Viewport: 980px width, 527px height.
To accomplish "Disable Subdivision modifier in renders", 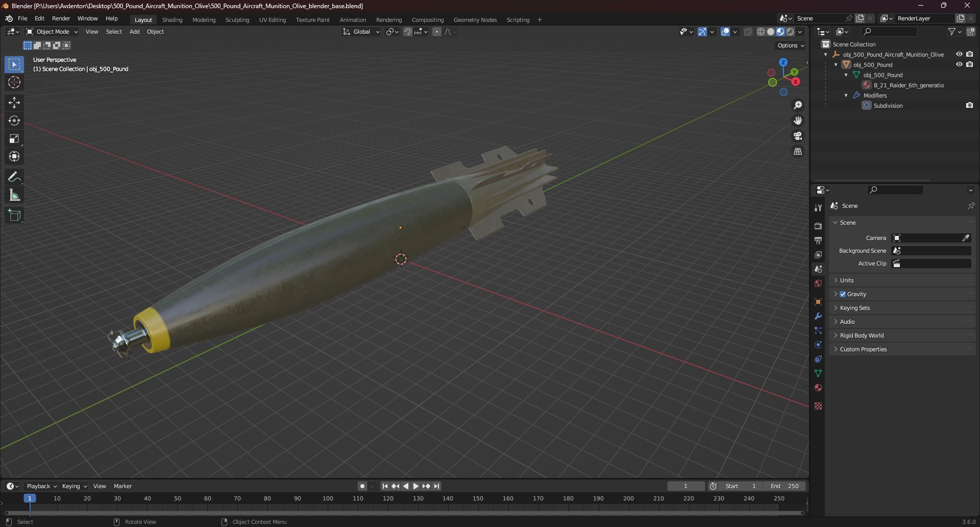I will pyautogui.click(x=969, y=105).
